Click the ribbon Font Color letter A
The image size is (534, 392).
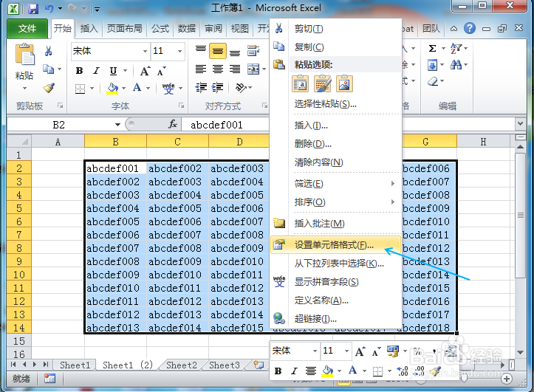(137, 88)
